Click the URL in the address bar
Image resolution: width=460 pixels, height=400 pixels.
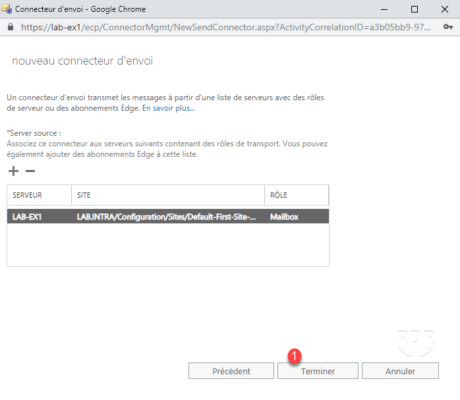click(226, 27)
